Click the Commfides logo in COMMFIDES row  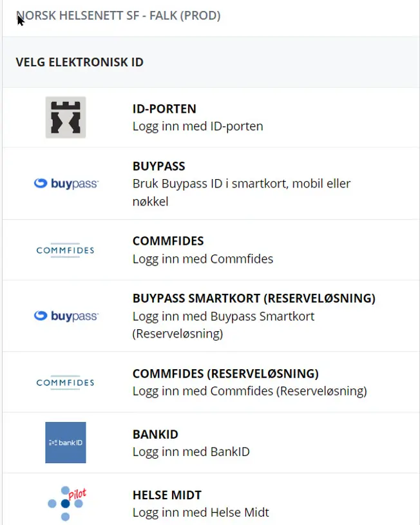[65, 250]
